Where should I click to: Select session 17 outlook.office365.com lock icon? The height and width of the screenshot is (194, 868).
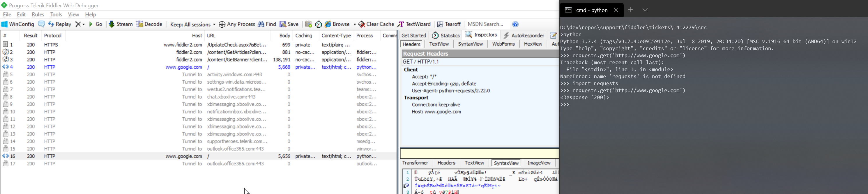point(6,163)
